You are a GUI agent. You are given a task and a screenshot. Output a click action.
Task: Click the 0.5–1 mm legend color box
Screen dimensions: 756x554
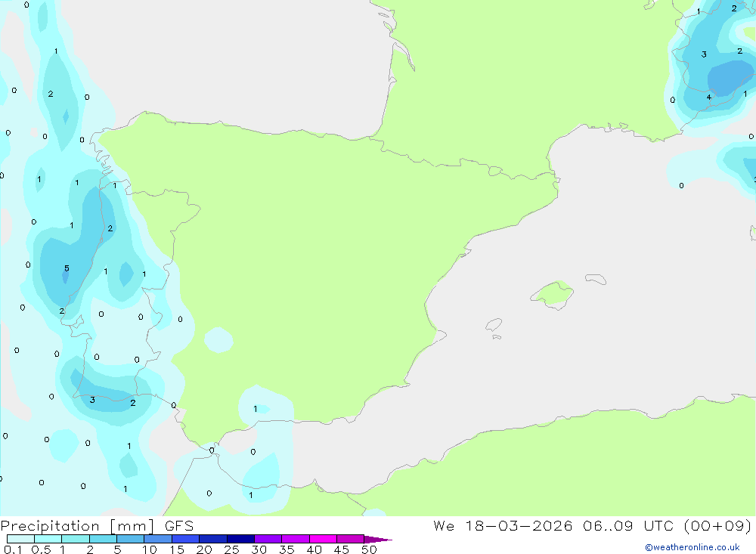(48, 539)
